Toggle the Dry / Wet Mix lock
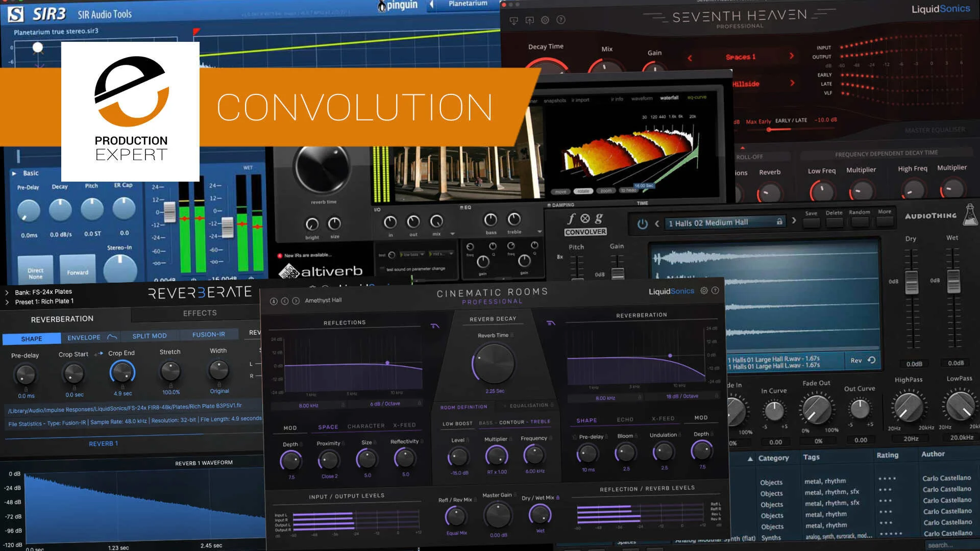This screenshot has width=980, height=551. click(558, 497)
